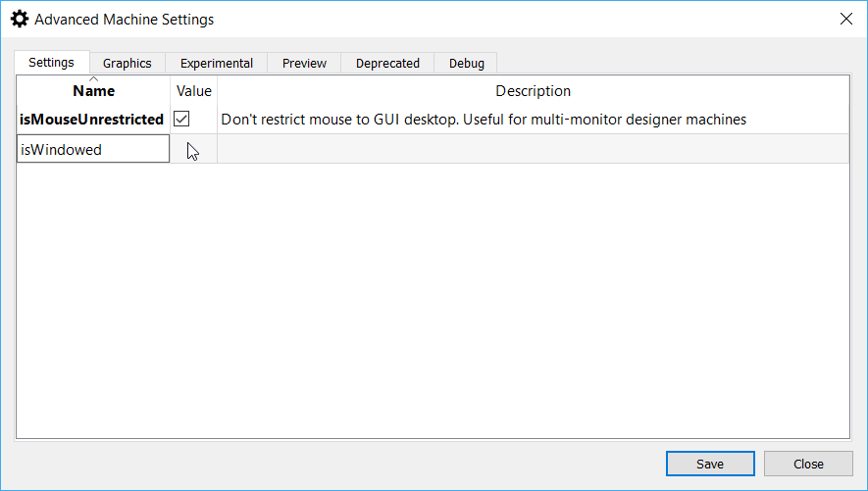Select the isWindowed description cell
The image size is (868, 491).
[x=533, y=150]
